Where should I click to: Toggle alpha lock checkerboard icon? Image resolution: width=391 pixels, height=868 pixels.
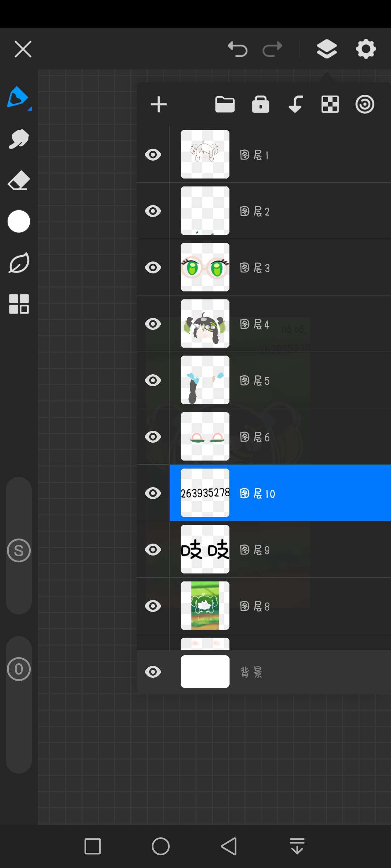click(330, 105)
